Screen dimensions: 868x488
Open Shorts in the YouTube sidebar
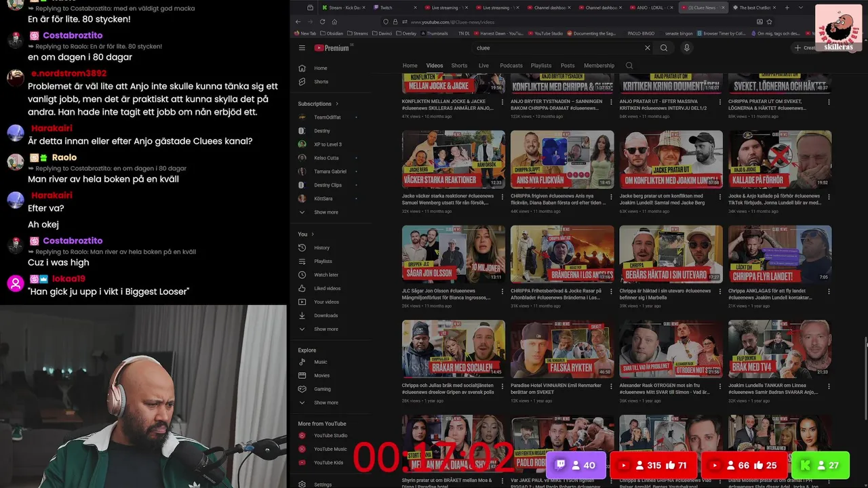click(321, 81)
